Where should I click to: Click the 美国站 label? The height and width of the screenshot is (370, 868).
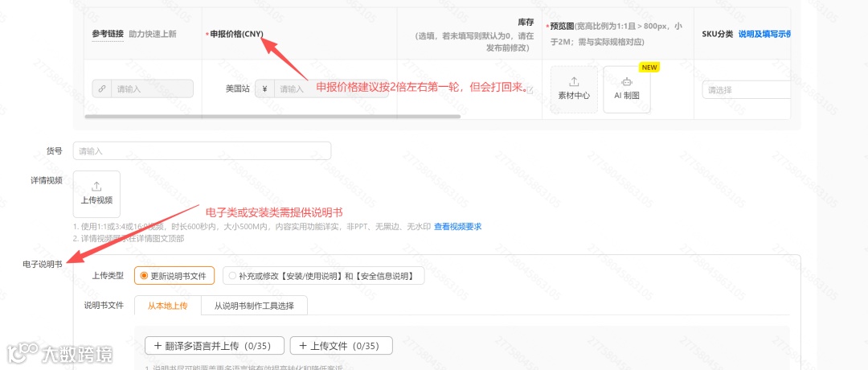pos(237,88)
